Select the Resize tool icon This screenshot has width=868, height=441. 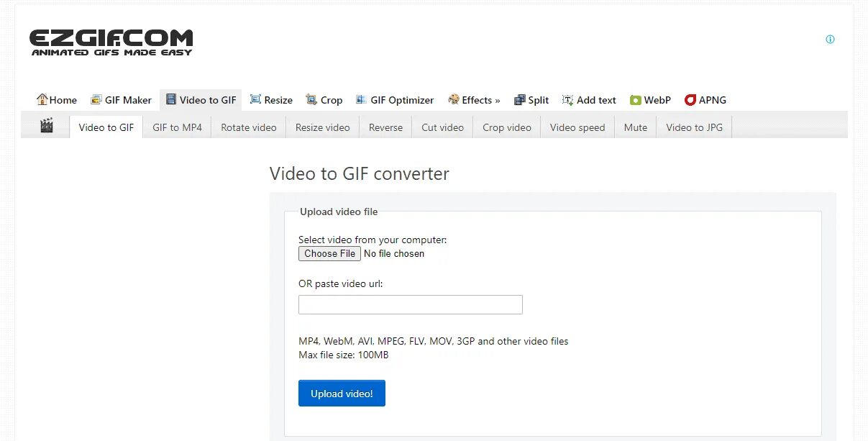pyautogui.click(x=255, y=99)
